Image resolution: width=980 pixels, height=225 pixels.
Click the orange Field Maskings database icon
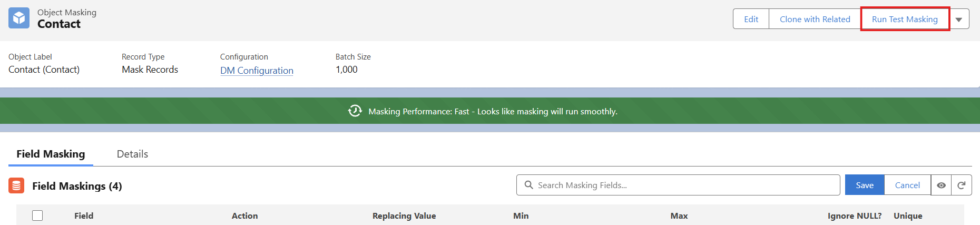coord(16,185)
